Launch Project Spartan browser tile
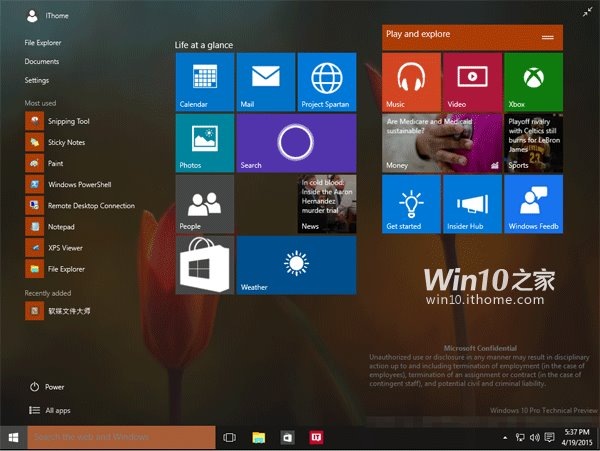Image resolution: width=600 pixels, height=451 pixels. pyautogui.click(x=327, y=82)
